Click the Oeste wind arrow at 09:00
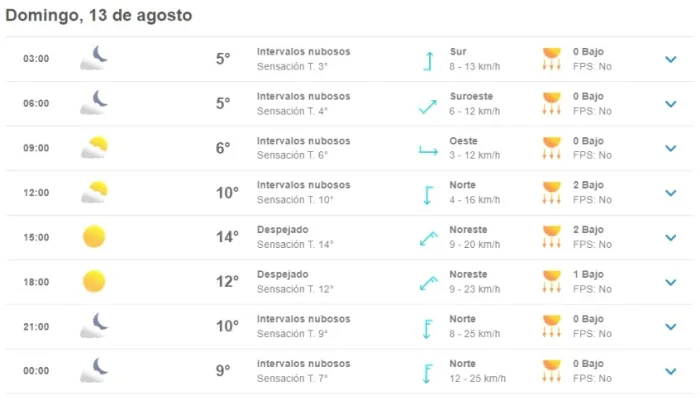 point(428,151)
